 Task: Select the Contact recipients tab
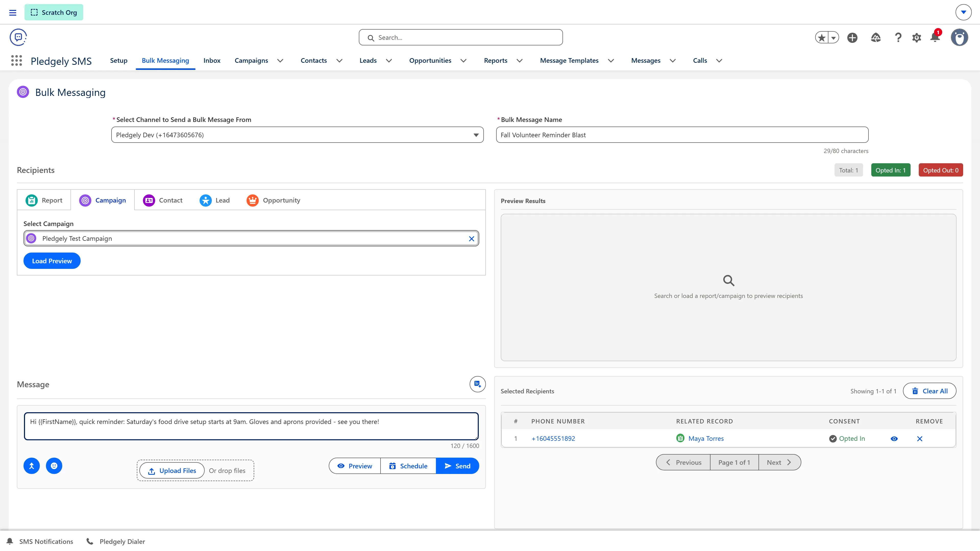click(163, 201)
